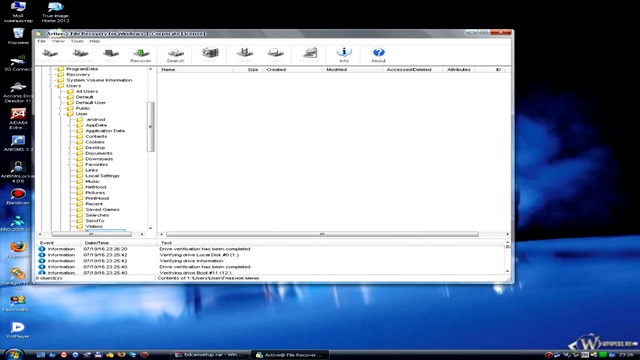Open the Help menu
The image size is (640, 360).
pyautogui.click(x=95, y=41)
